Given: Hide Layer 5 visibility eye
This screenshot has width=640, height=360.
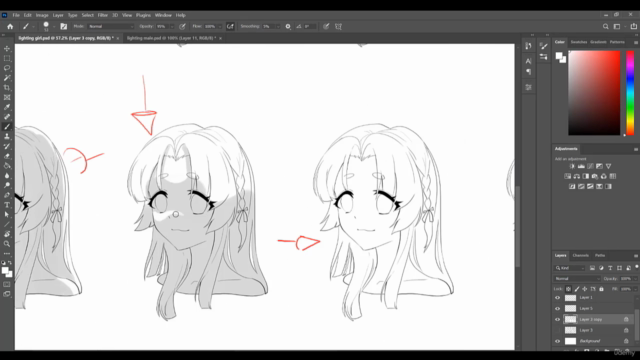Looking at the screenshot, I should [x=558, y=309].
